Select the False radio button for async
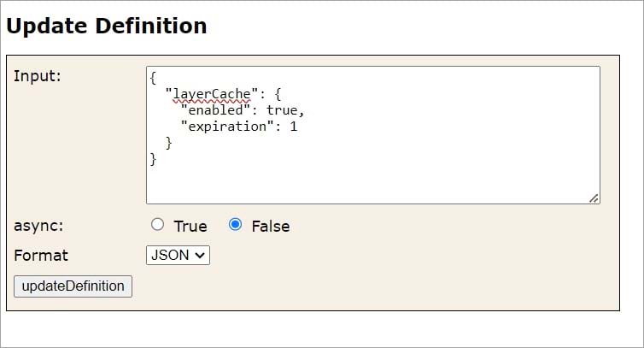 pyautogui.click(x=236, y=225)
